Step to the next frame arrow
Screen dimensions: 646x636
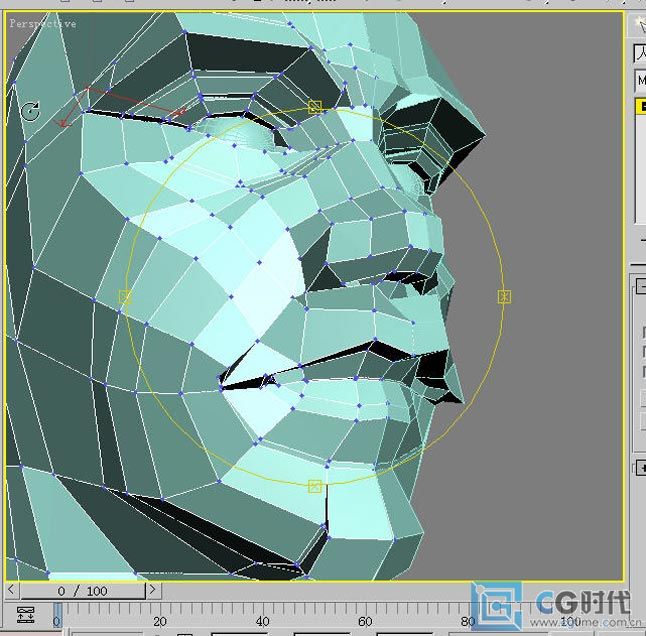152,590
